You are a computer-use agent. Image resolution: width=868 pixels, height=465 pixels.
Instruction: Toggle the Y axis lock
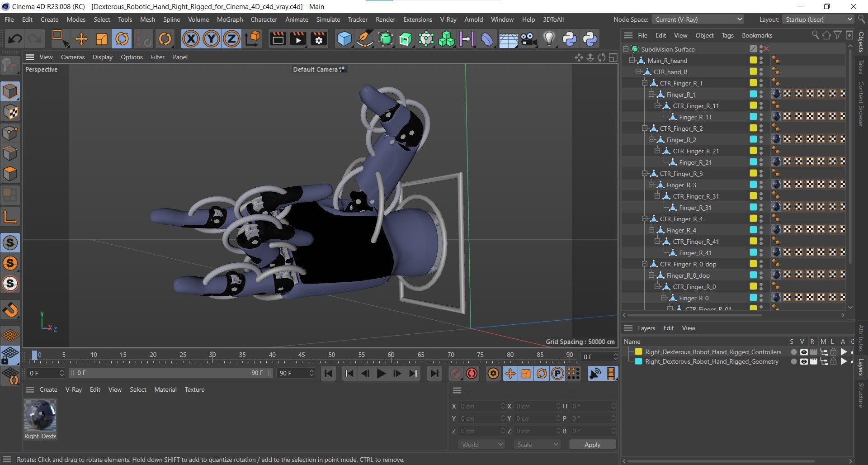pos(211,39)
